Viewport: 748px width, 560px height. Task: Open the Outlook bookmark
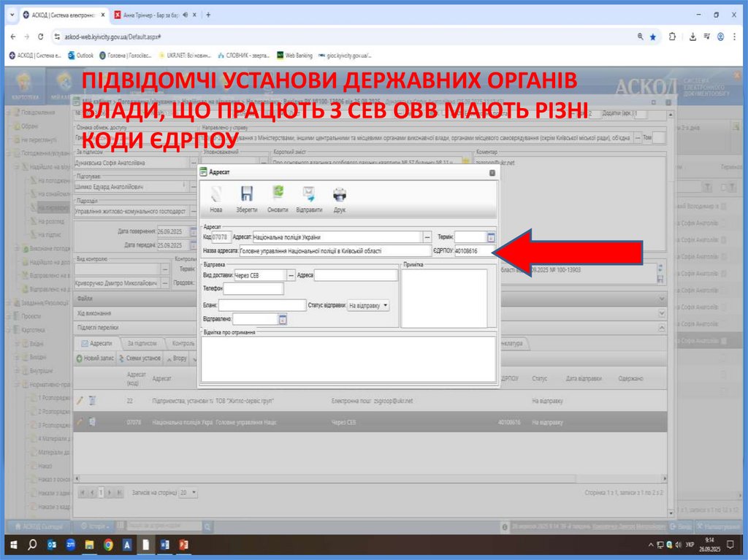80,55
